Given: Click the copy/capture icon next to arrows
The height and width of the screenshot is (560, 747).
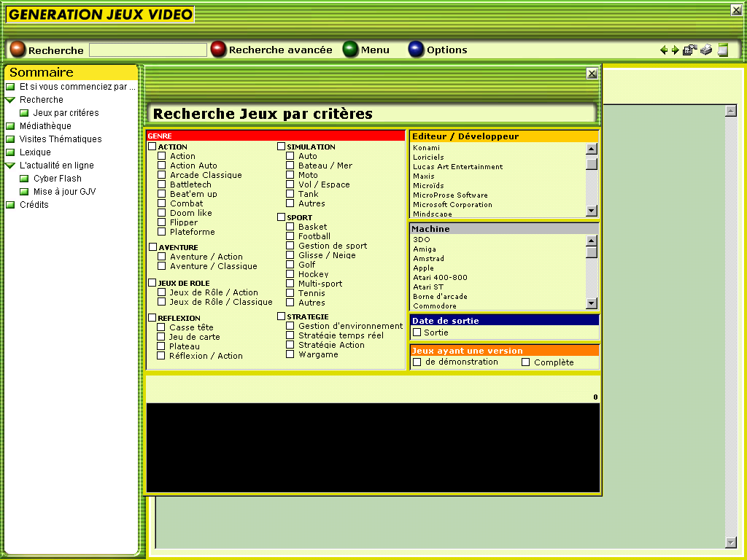Looking at the screenshot, I should pyautogui.click(x=689, y=50).
